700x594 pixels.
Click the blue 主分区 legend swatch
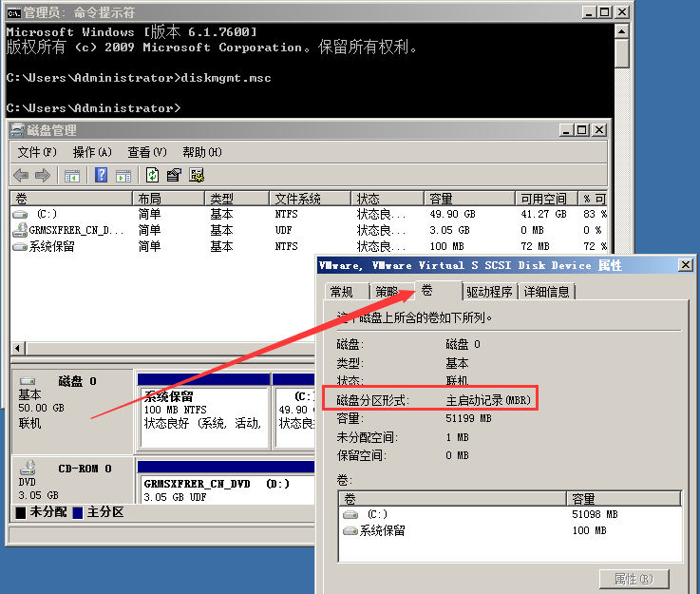pos(78,512)
